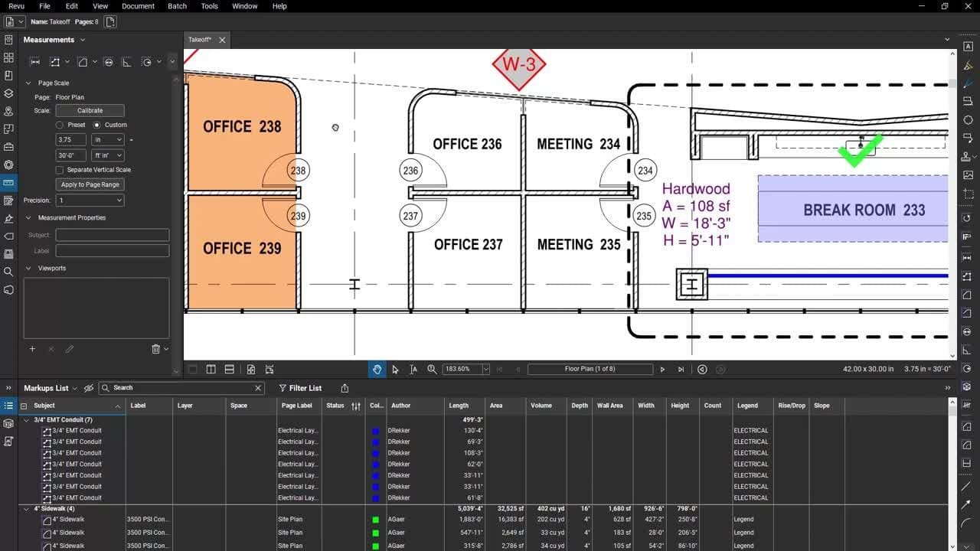Open the Document menu
Screen dimensions: 980x551
[138, 6]
